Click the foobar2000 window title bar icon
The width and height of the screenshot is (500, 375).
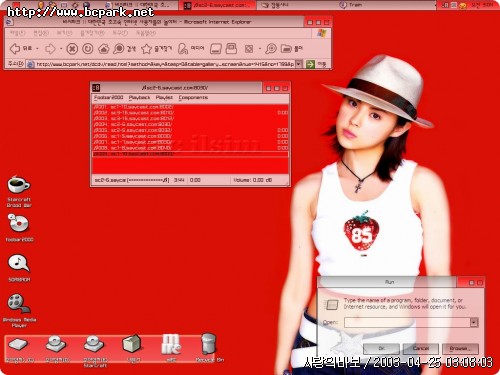(x=96, y=88)
